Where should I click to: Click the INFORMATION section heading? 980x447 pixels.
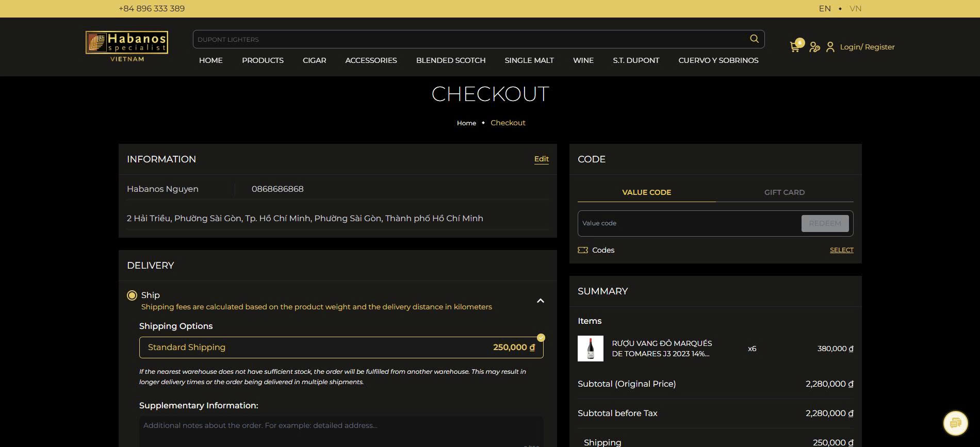tap(161, 159)
